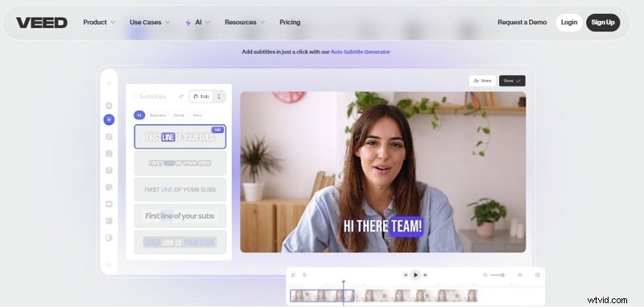Screen dimensions: 644x308
Task: Choose the lowercase 'First line of your subs' style
Action: coord(180,216)
